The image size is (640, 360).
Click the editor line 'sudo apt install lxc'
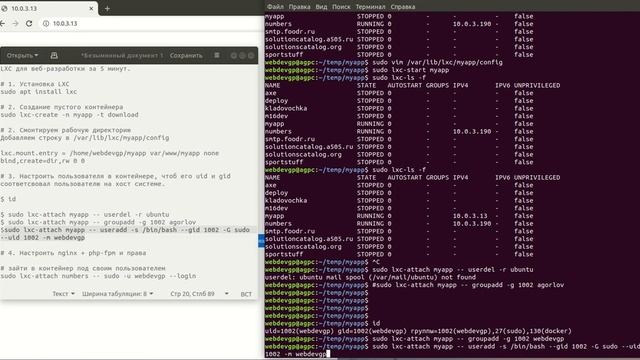point(38,91)
